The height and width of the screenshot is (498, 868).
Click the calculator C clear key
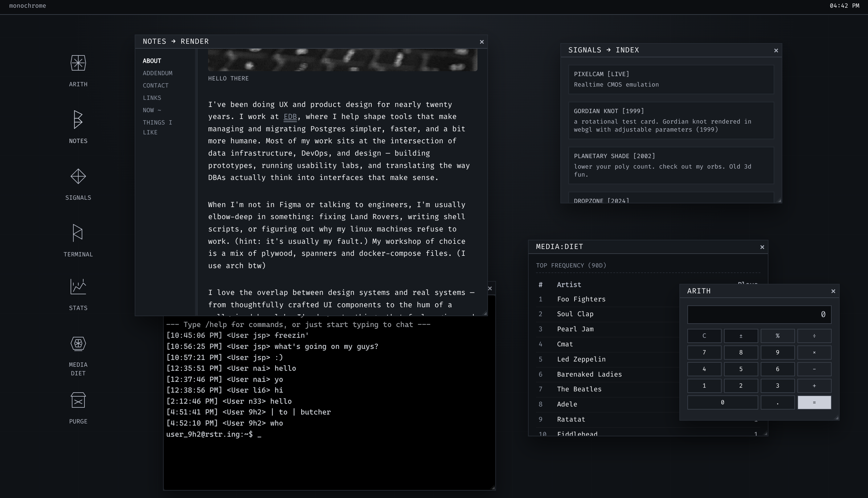click(x=704, y=336)
